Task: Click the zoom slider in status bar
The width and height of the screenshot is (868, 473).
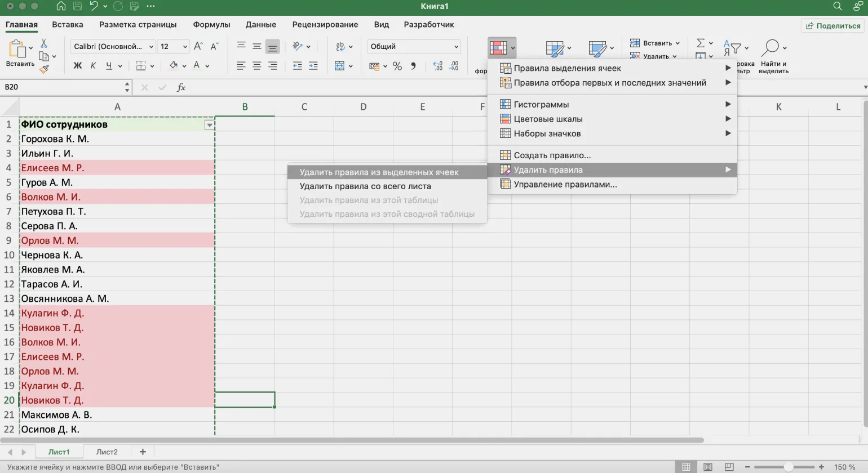Action: [x=788, y=467]
